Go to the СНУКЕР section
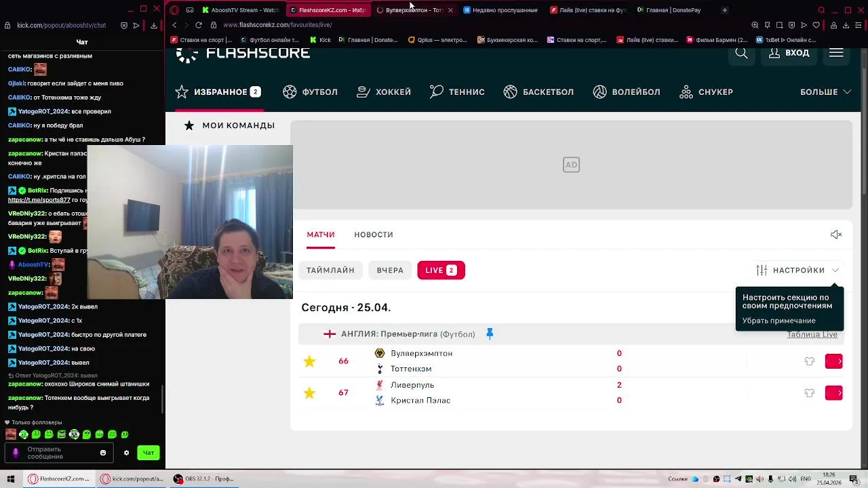868x488 pixels. pyautogui.click(x=706, y=92)
